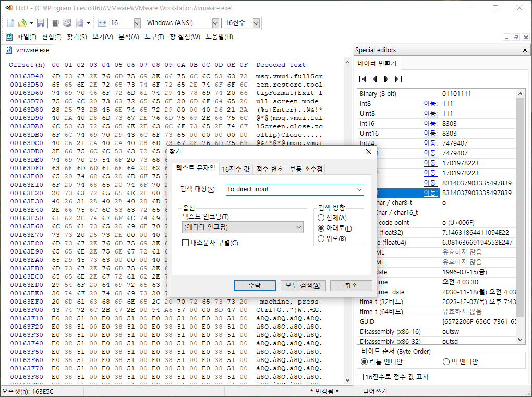This screenshot has width=532, height=397.
Task: Click the file icon on vmware.exe tab
Action: [x=9, y=50]
